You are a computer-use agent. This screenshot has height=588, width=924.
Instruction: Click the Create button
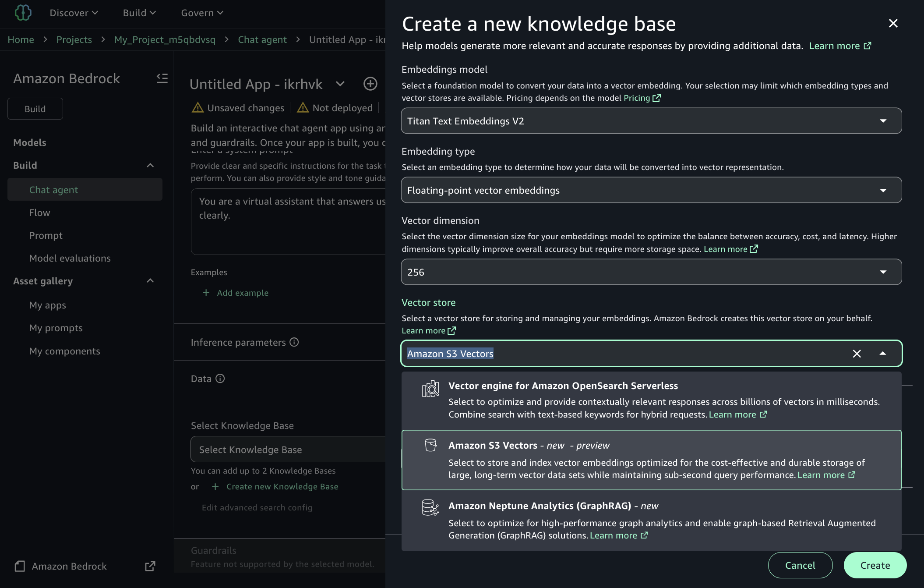875,565
